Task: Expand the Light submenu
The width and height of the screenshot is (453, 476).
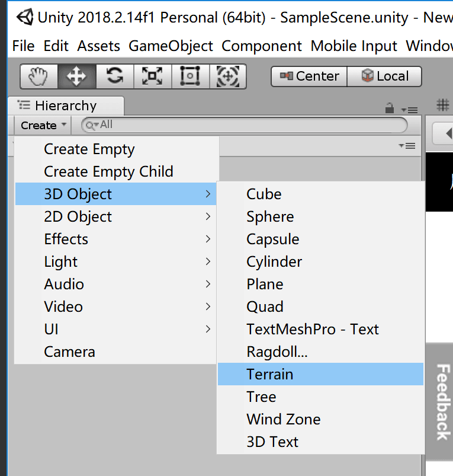Action: pyautogui.click(x=115, y=261)
